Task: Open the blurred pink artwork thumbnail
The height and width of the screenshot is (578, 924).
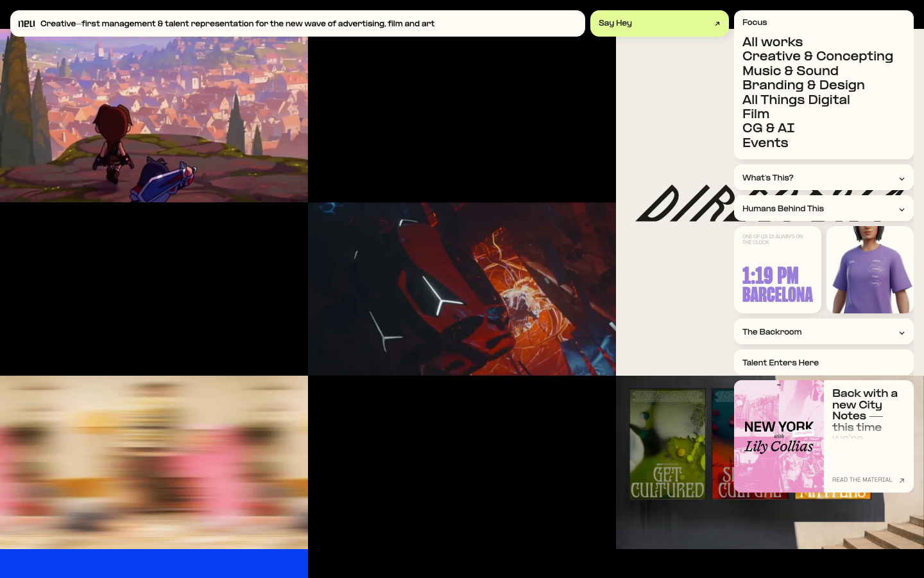Action: [154, 462]
